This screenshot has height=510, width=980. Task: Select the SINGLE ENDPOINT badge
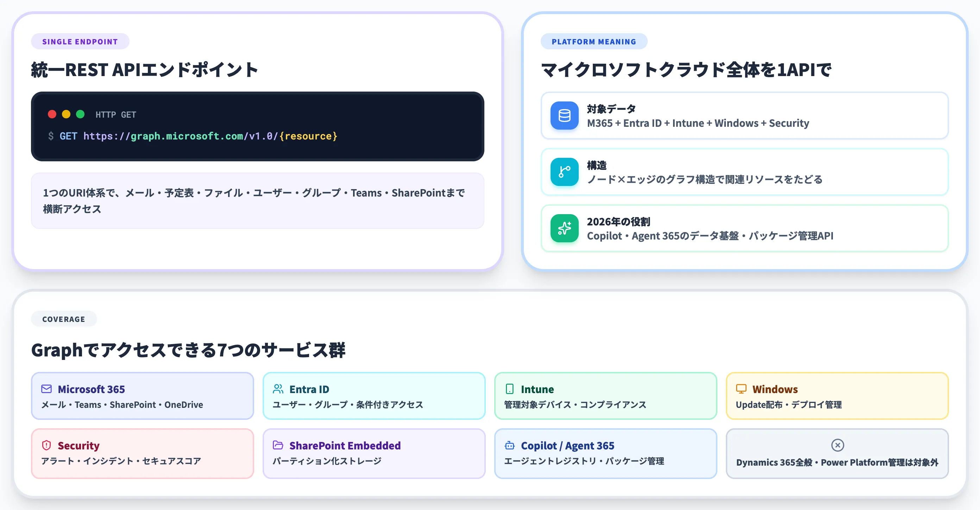click(x=80, y=42)
